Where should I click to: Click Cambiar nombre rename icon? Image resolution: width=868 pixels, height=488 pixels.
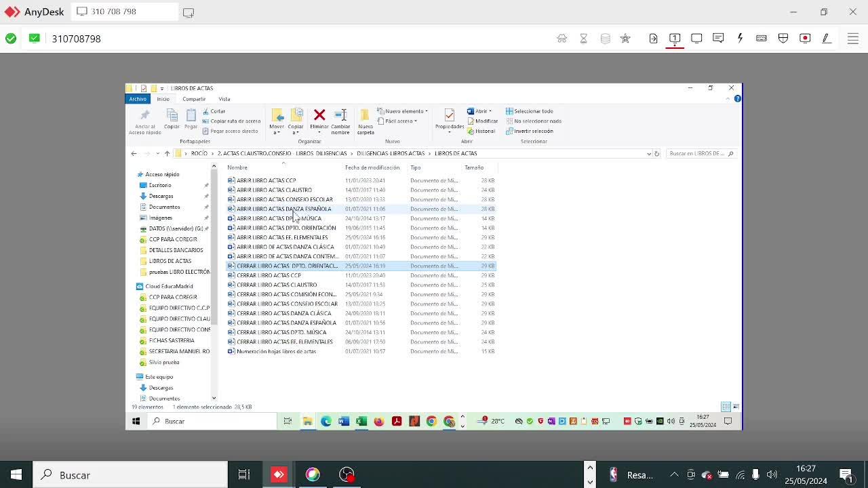pyautogui.click(x=340, y=115)
